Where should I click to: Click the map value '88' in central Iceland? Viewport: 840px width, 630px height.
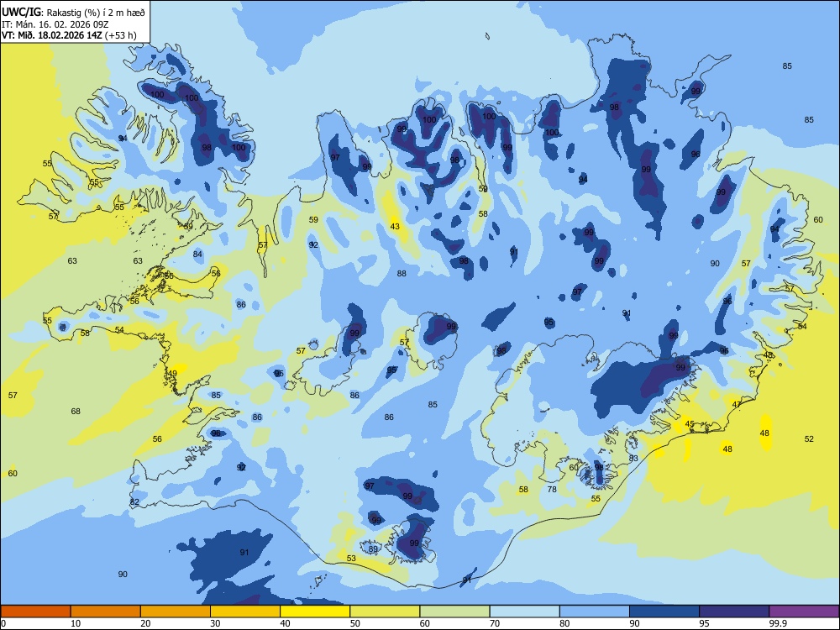[x=402, y=273]
